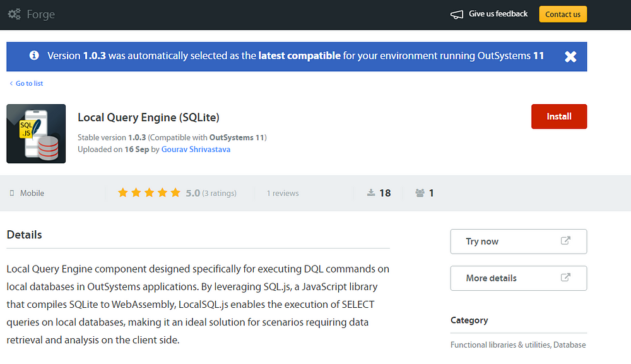Viewport: 631px width, 364px height.
Task: Click the info icon on the version banner
Action: click(x=34, y=56)
